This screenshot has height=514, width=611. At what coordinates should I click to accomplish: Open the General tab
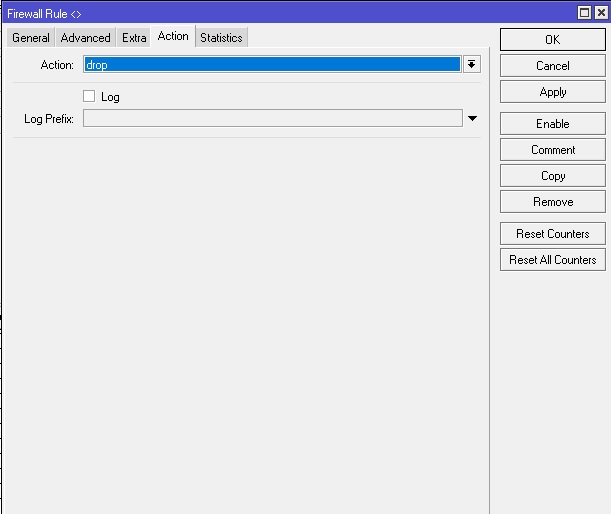(x=31, y=38)
